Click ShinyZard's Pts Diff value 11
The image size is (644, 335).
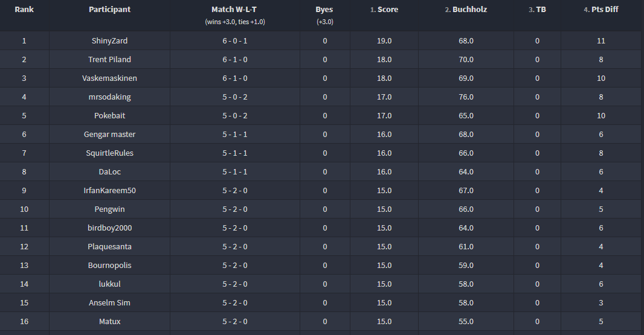click(x=601, y=40)
